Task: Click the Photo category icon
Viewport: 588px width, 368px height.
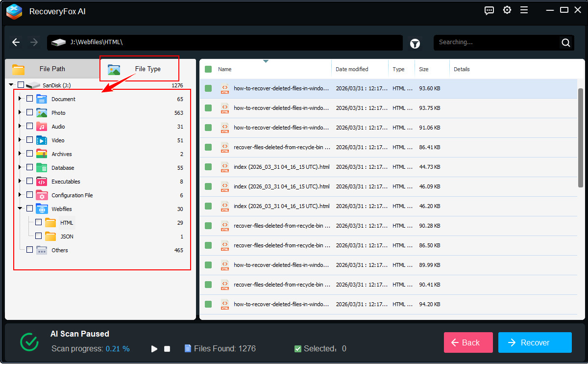Action: point(42,112)
